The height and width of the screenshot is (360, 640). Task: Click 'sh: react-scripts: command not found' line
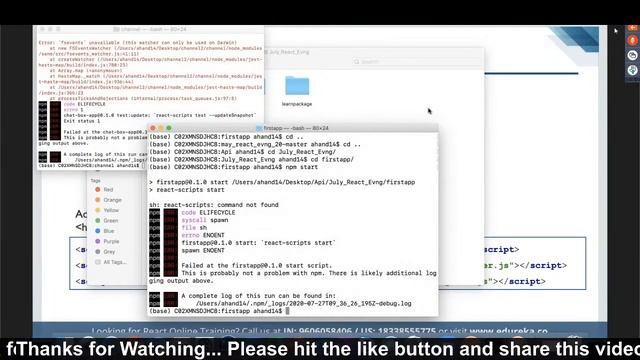214,205
